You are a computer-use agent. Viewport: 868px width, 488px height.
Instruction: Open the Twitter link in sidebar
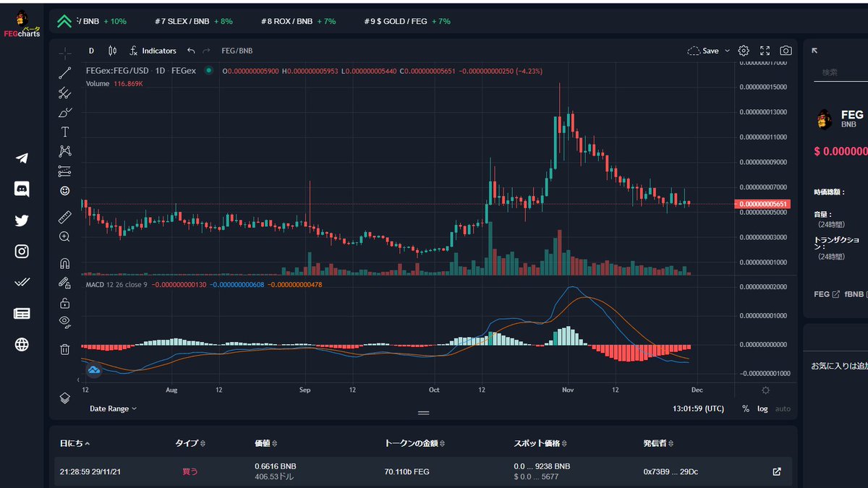(22, 221)
